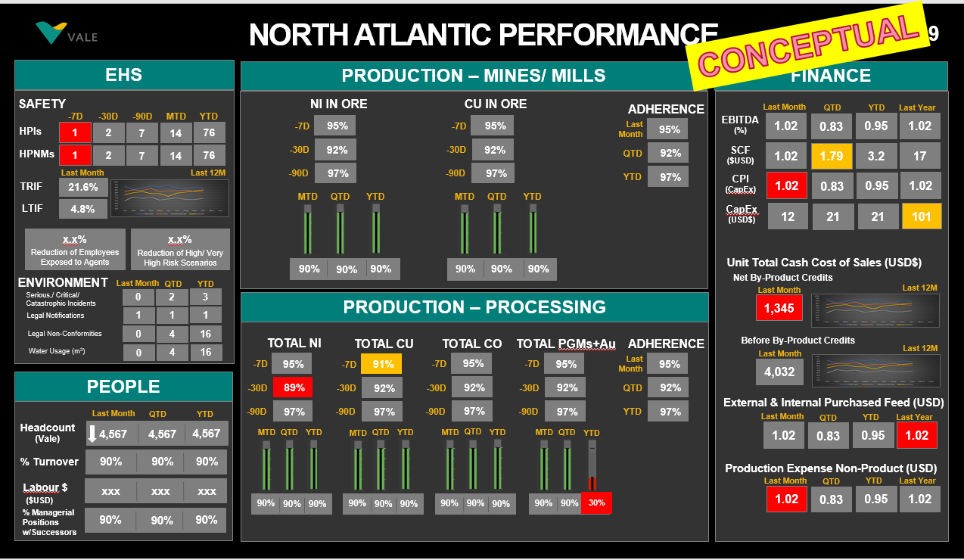
Task: Click the red Purchased Feed Last Year 1.02 cell
Action: 916,435
